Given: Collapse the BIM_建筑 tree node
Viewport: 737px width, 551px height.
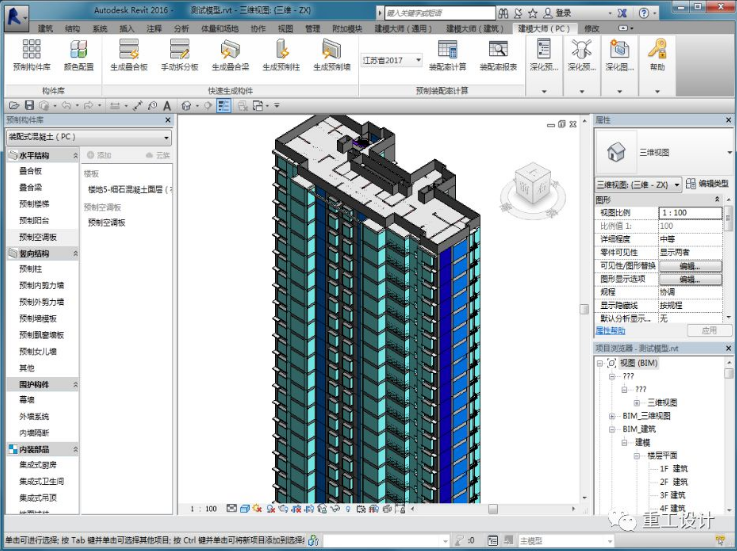Looking at the screenshot, I should [x=612, y=429].
